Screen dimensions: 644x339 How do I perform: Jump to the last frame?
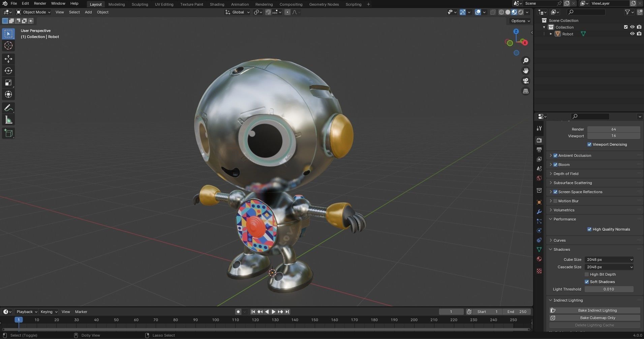(x=287, y=312)
